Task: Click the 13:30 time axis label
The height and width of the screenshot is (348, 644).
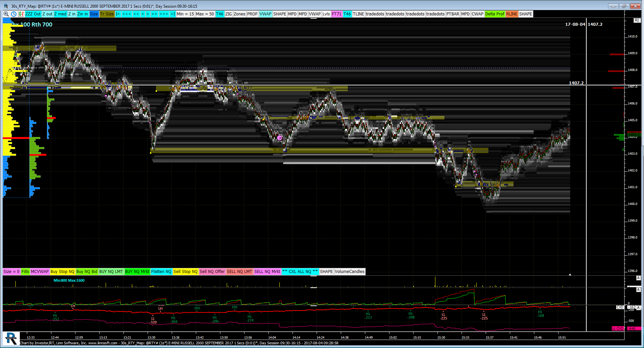Action: (152, 337)
